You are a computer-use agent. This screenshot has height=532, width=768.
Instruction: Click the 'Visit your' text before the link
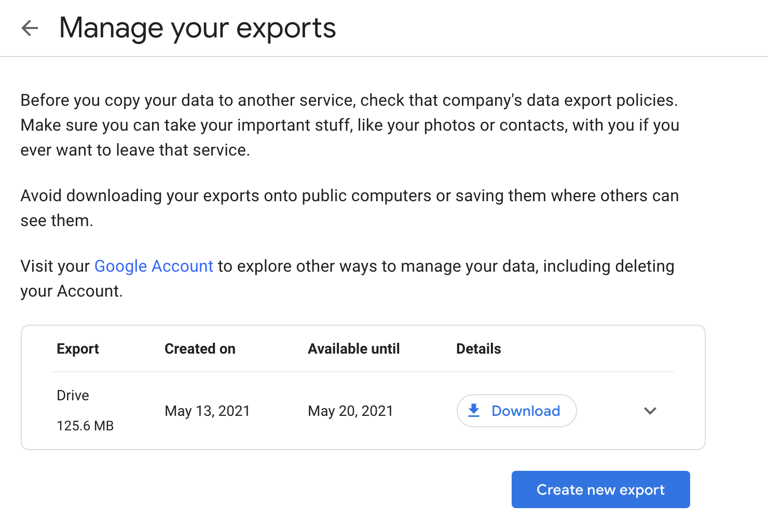pos(55,266)
